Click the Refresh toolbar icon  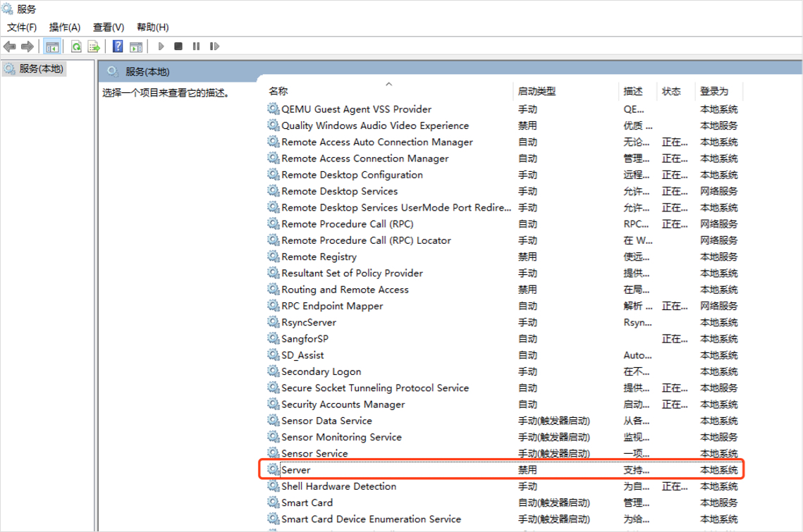pyautogui.click(x=76, y=47)
